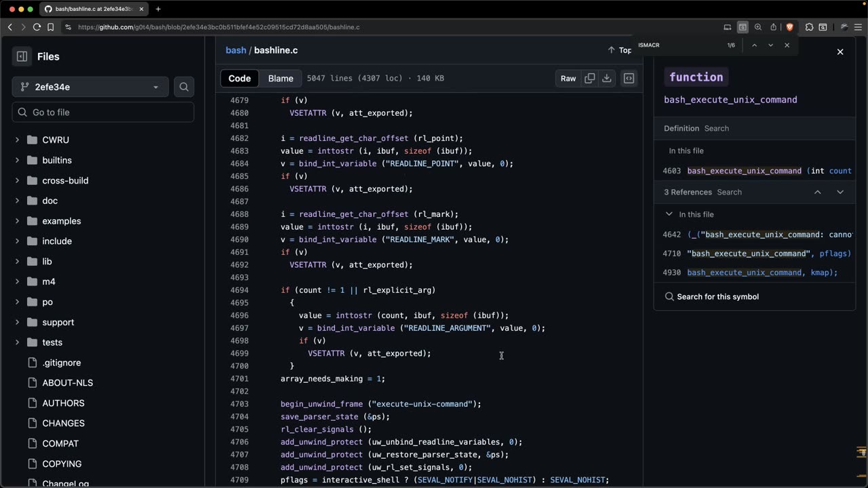Screen dimensions: 868x488
Task: Close the bash/bashline.c tab
Action: [141, 9]
